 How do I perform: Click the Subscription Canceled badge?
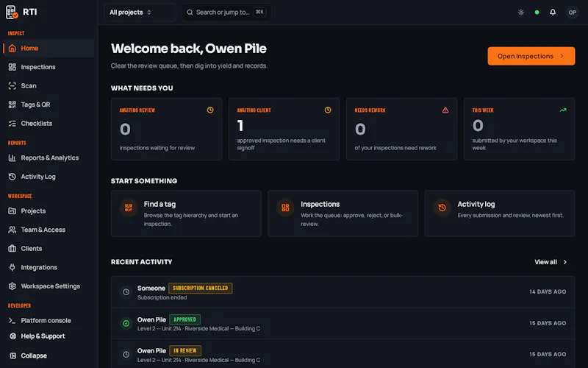point(200,288)
